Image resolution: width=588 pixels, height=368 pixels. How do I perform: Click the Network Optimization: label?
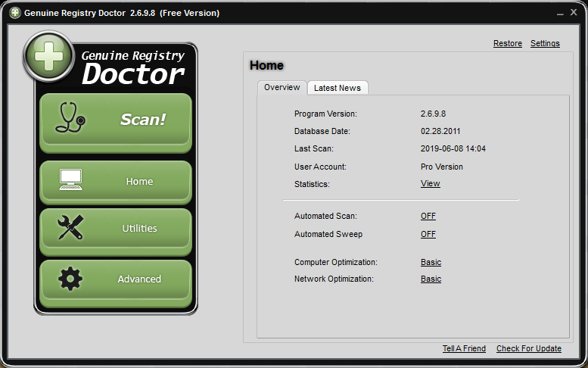[x=334, y=279]
